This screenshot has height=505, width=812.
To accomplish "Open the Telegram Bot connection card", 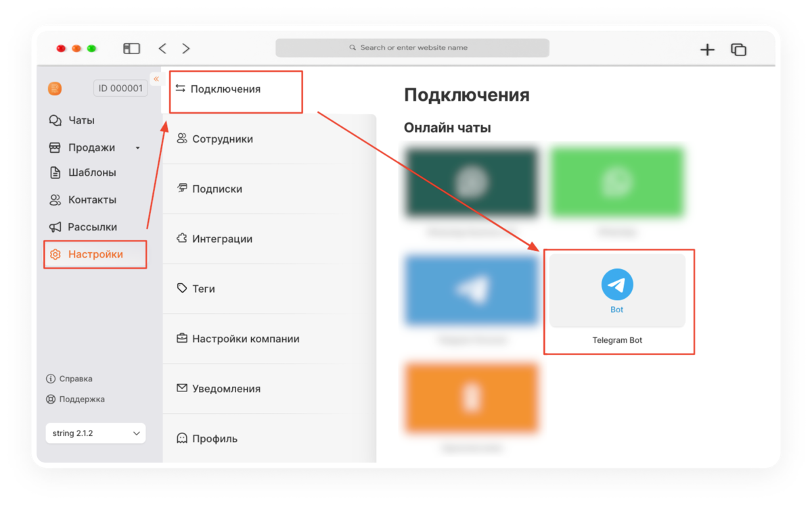I will [x=617, y=291].
